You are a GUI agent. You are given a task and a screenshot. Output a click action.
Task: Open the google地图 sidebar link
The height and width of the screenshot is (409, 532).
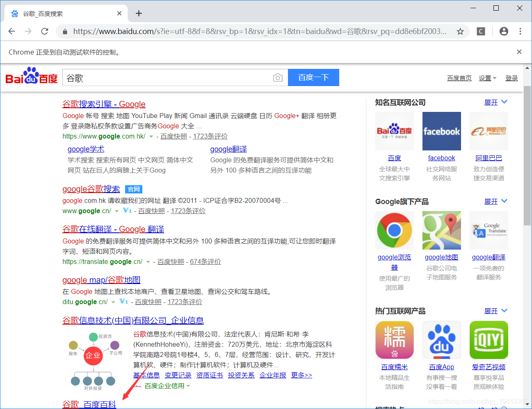click(x=442, y=257)
